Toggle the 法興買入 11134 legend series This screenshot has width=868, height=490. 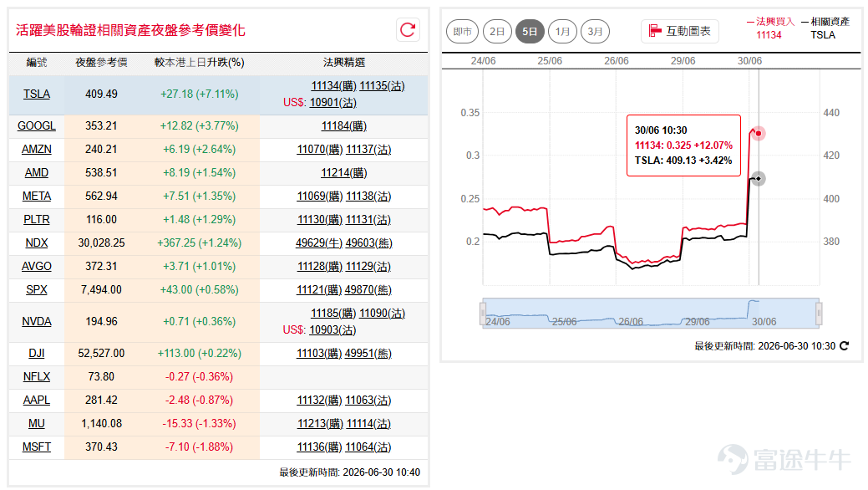[x=770, y=28]
